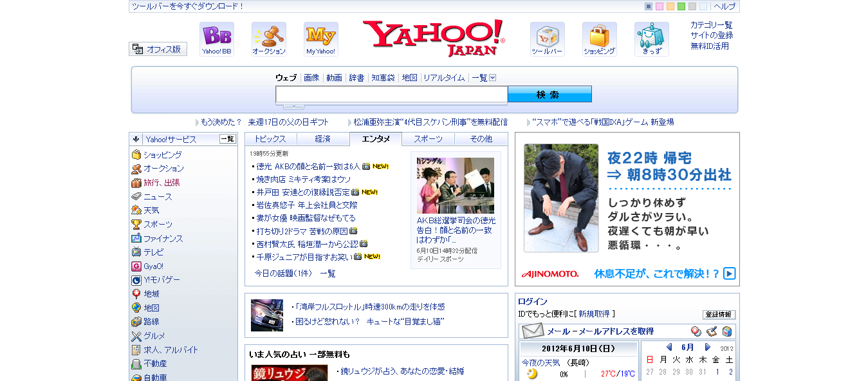This screenshot has width=868, height=381.
Task: Click the notepad pen icon in mail bar
Action: click(x=712, y=331)
